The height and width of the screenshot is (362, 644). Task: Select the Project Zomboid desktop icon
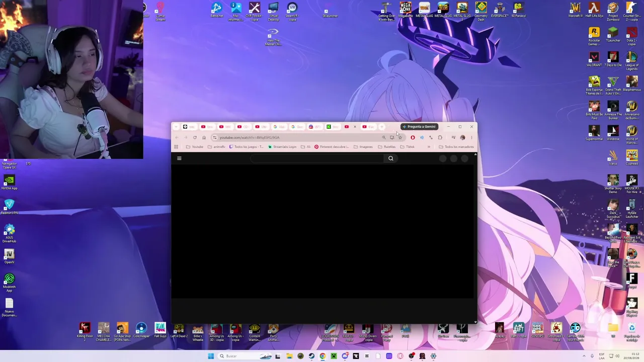click(x=613, y=12)
